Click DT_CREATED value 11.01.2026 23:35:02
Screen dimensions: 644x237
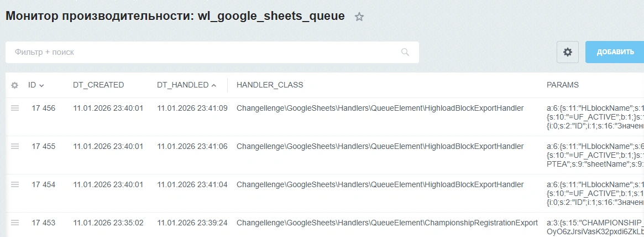pyautogui.click(x=108, y=223)
